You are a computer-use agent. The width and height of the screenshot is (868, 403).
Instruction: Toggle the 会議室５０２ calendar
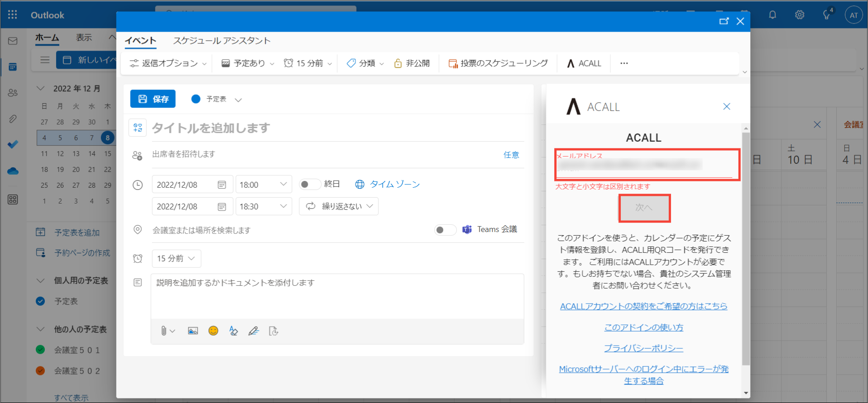[40, 371]
